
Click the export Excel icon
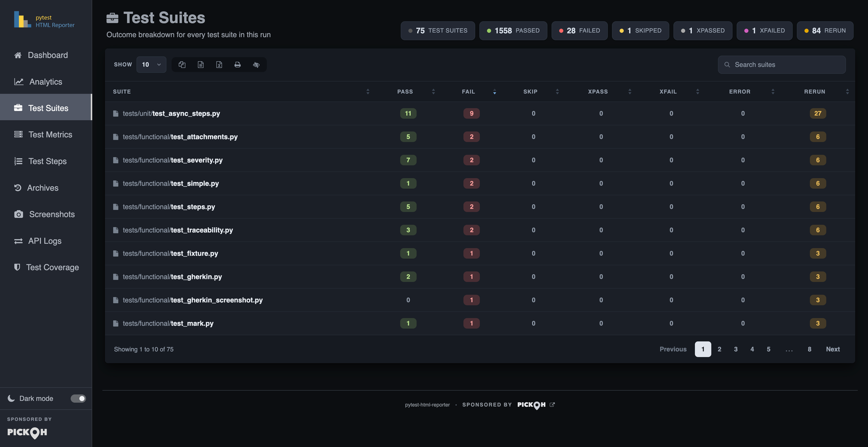point(219,65)
